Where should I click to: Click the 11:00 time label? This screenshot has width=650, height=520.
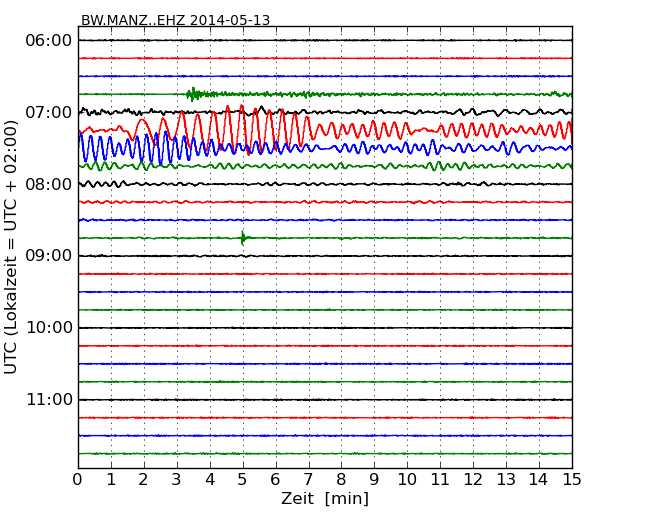49,400
